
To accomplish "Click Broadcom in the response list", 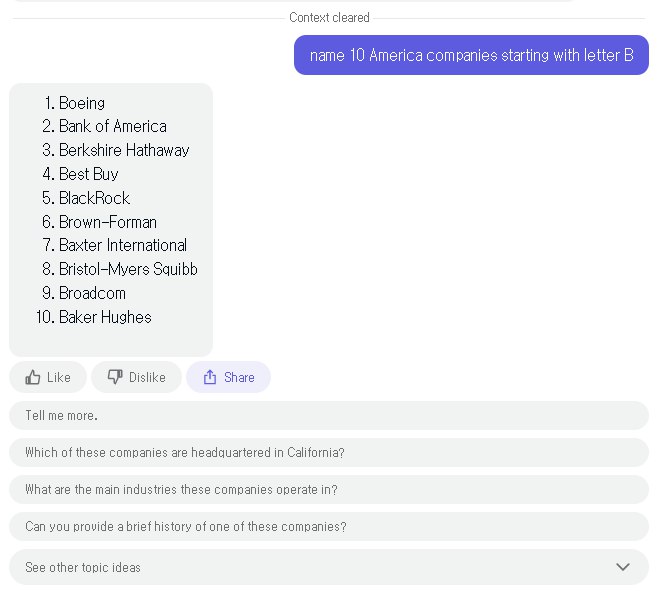I will tap(92, 293).
